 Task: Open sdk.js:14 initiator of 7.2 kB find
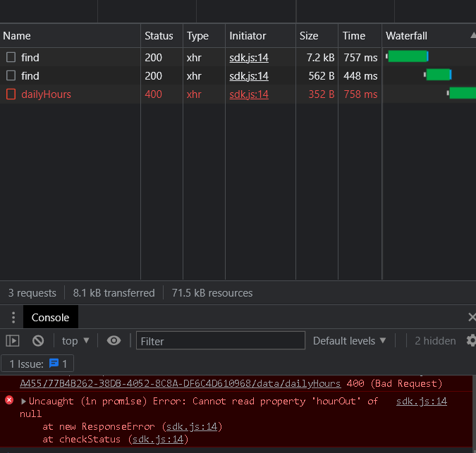coord(249,57)
